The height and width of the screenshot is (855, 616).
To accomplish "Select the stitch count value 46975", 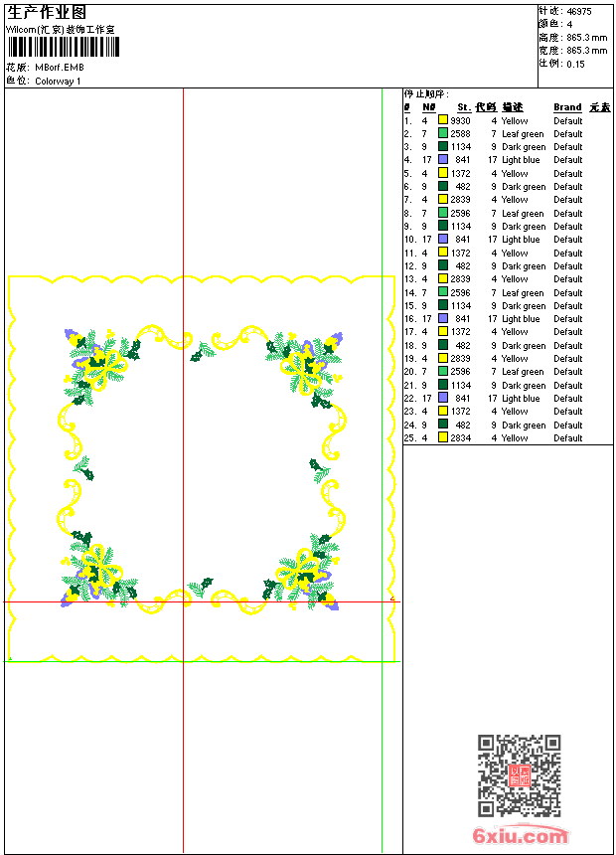I will pos(579,11).
